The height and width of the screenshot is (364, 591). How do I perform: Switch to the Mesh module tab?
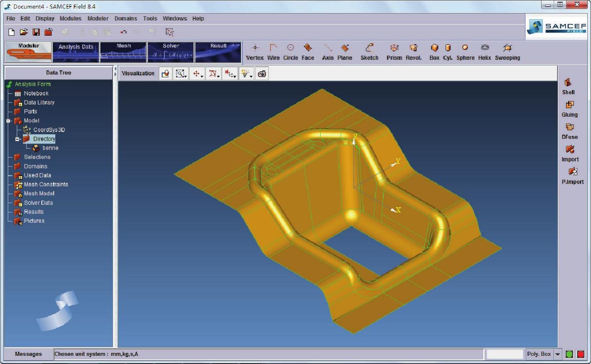[123, 52]
